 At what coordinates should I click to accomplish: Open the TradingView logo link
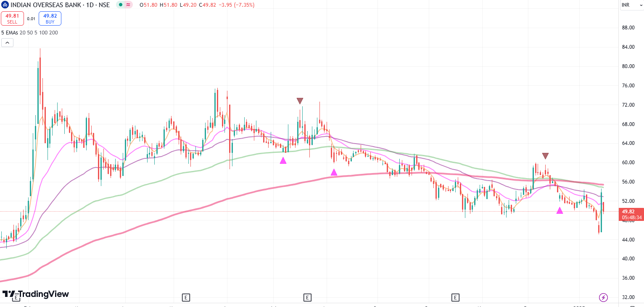pyautogui.click(x=36, y=294)
